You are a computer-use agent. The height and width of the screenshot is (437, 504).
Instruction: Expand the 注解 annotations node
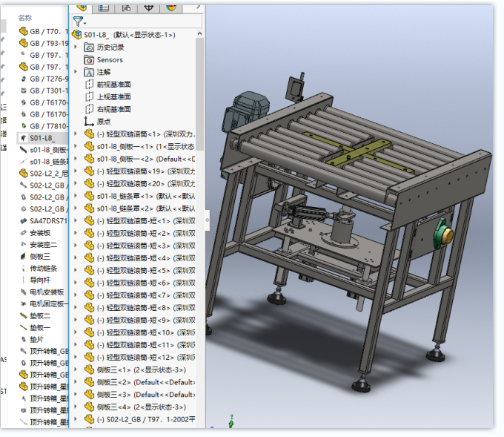coord(76,72)
